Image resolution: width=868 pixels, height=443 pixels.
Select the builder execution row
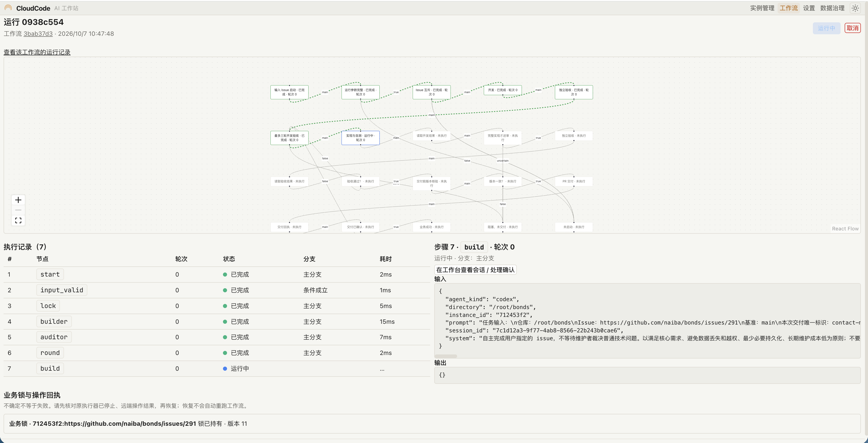[217, 321]
